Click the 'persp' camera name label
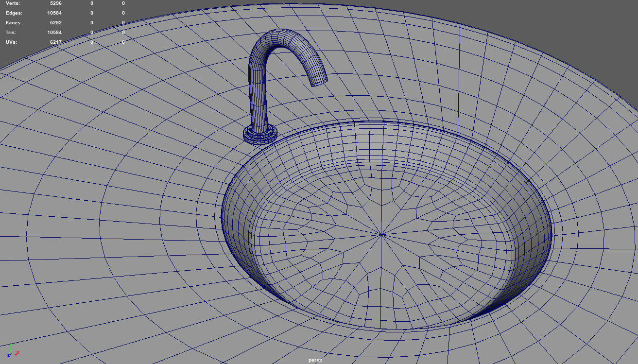 pyautogui.click(x=315, y=360)
